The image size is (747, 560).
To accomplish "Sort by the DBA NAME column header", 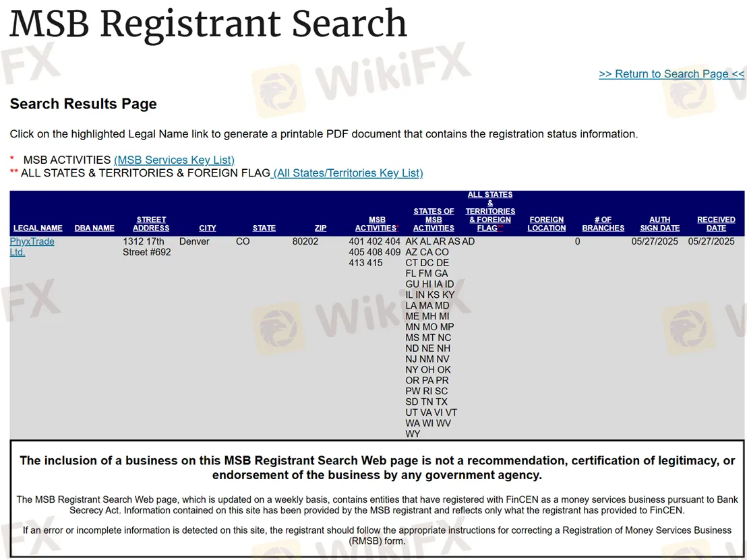I will [x=94, y=228].
